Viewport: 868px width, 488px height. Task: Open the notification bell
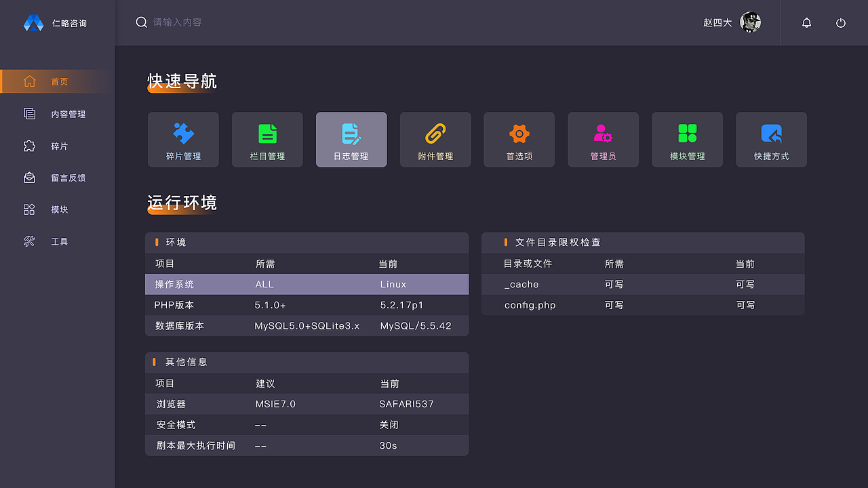(x=806, y=22)
